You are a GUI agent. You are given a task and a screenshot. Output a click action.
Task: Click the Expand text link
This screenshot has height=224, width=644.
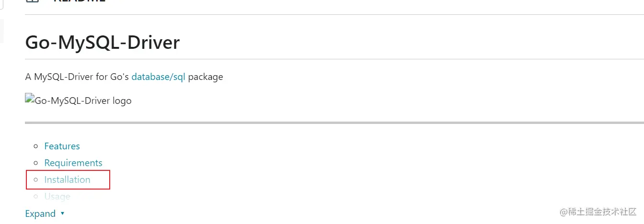pos(40,213)
